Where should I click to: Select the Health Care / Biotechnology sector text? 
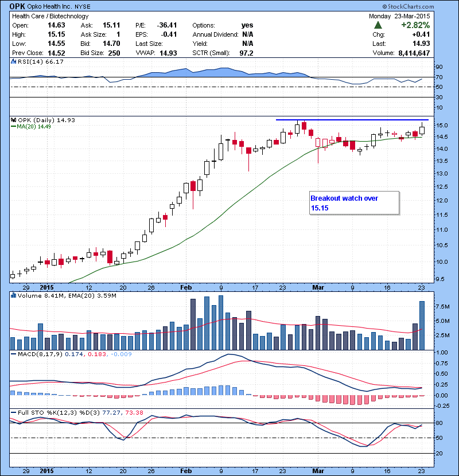(50, 17)
